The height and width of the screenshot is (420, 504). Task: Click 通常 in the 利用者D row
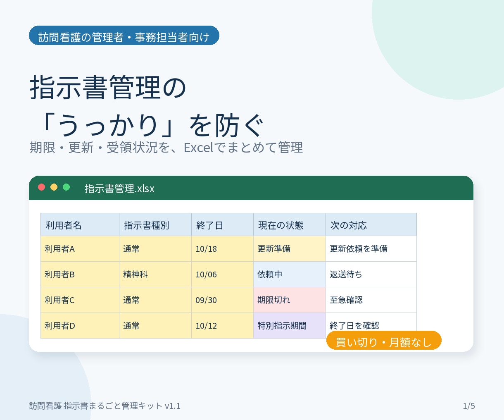pos(155,326)
